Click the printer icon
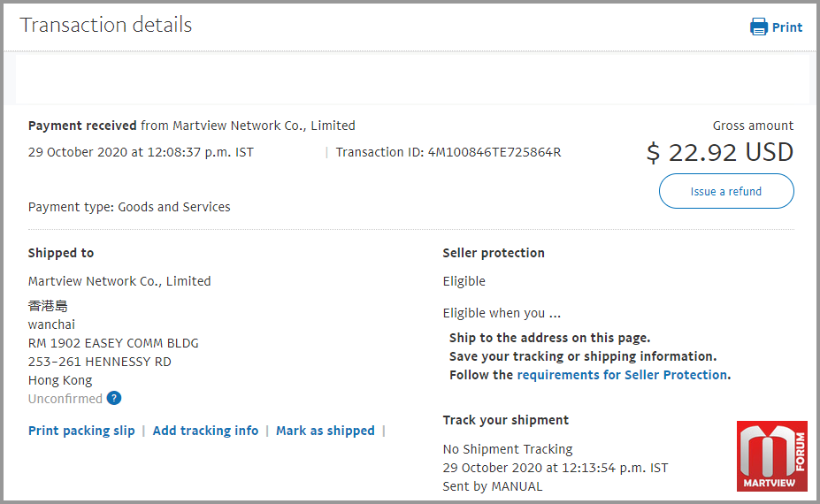The height and width of the screenshot is (504, 820). (758, 27)
